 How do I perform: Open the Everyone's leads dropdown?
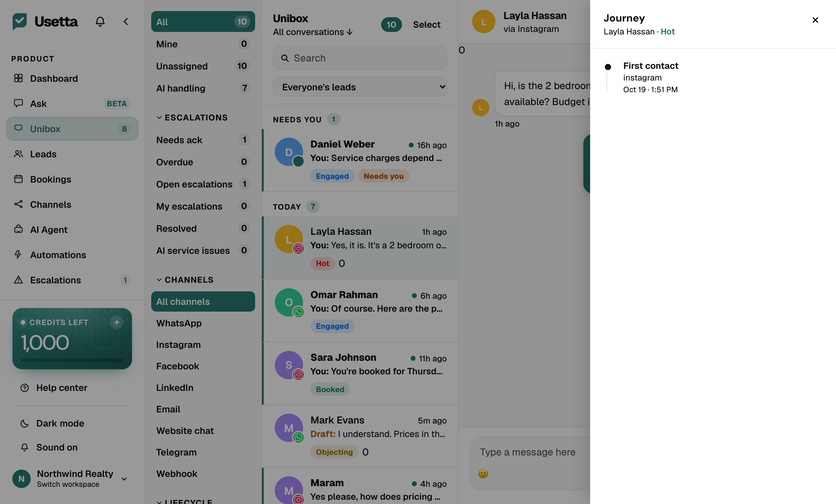(360, 87)
